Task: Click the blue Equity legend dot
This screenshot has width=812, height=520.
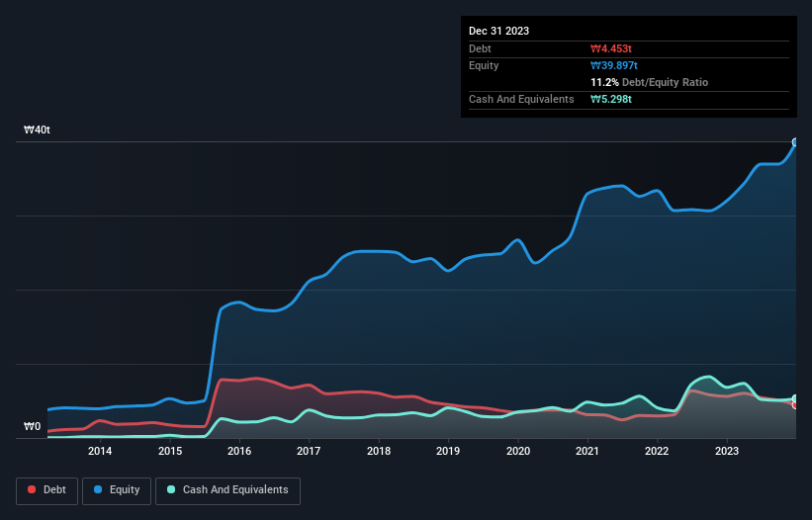Action: pos(98,489)
